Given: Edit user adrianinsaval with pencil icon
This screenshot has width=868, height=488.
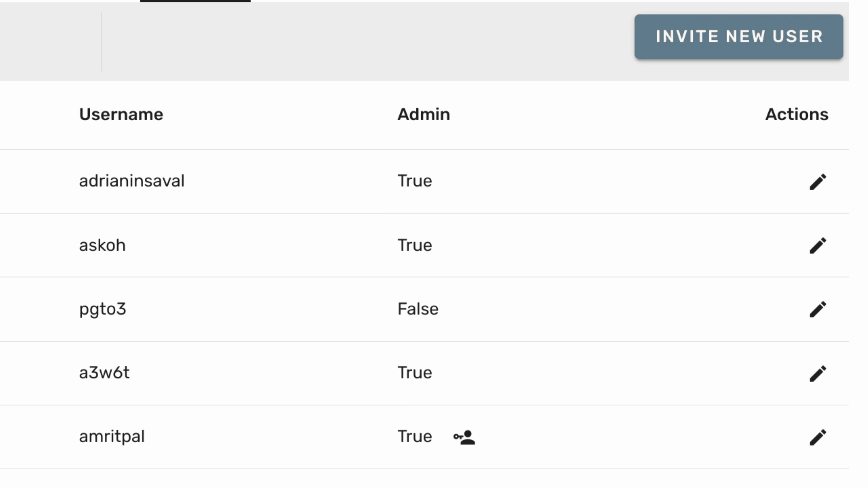Looking at the screenshot, I should [x=818, y=182].
